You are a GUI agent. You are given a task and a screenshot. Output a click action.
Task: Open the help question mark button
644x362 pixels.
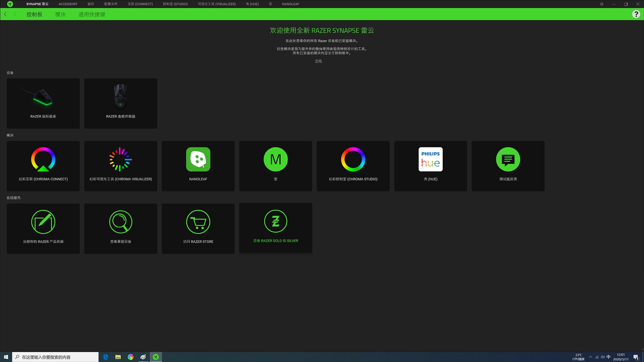(636, 14)
